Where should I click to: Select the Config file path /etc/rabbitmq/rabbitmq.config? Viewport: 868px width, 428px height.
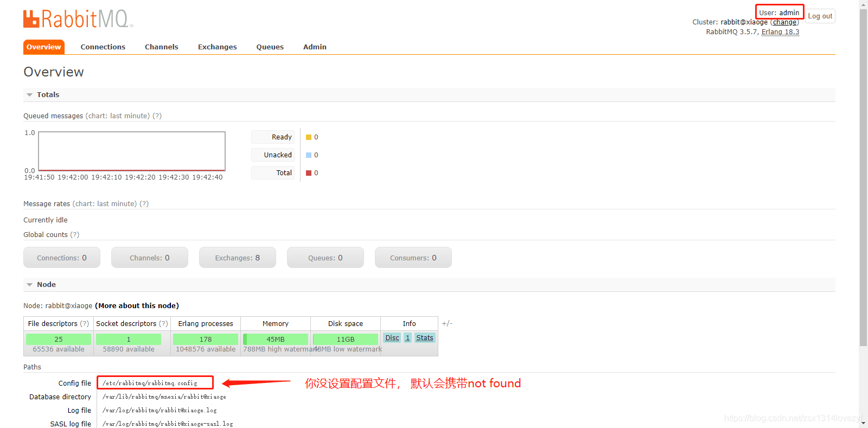[150, 383]
